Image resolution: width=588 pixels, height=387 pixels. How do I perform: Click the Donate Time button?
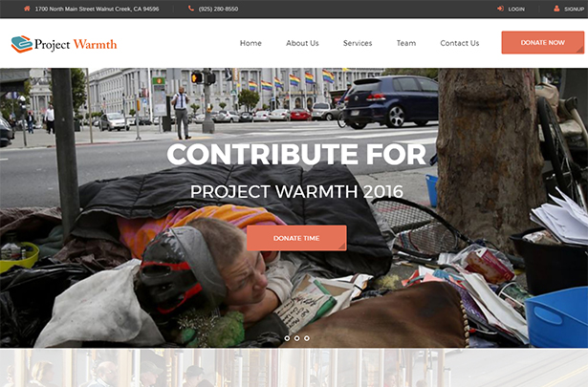point(296,238)
